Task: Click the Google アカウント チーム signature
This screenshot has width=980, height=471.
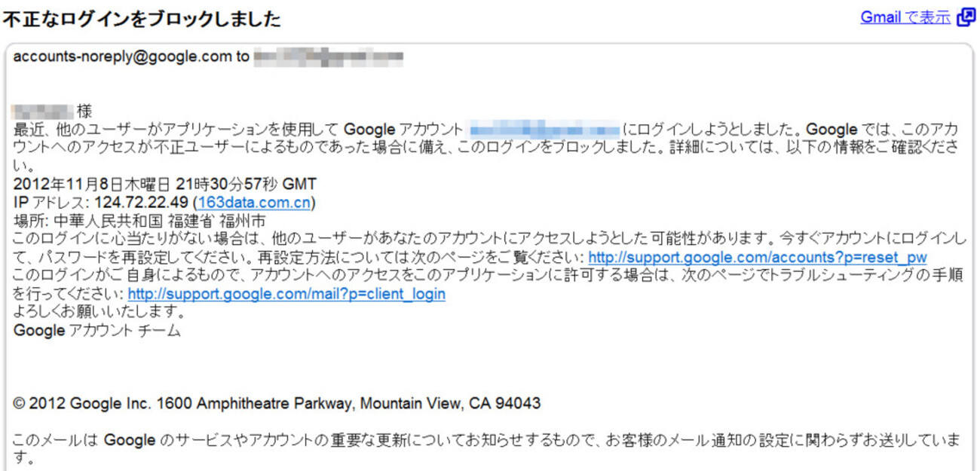Action: tap(97, 330)
